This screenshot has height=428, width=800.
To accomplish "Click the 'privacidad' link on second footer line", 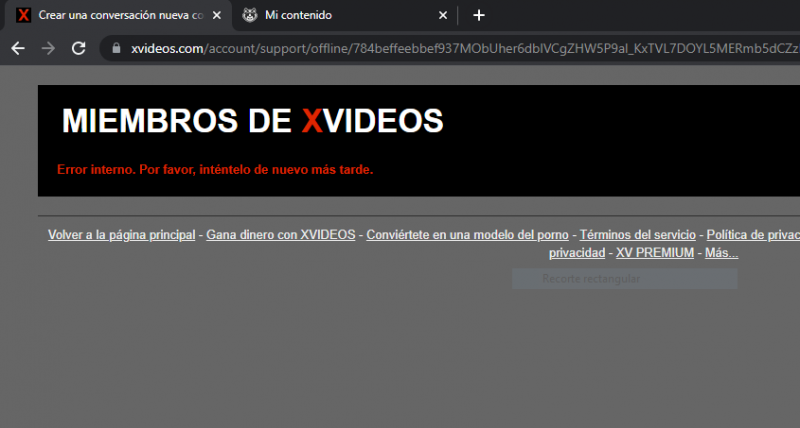I will pos(577,253).
